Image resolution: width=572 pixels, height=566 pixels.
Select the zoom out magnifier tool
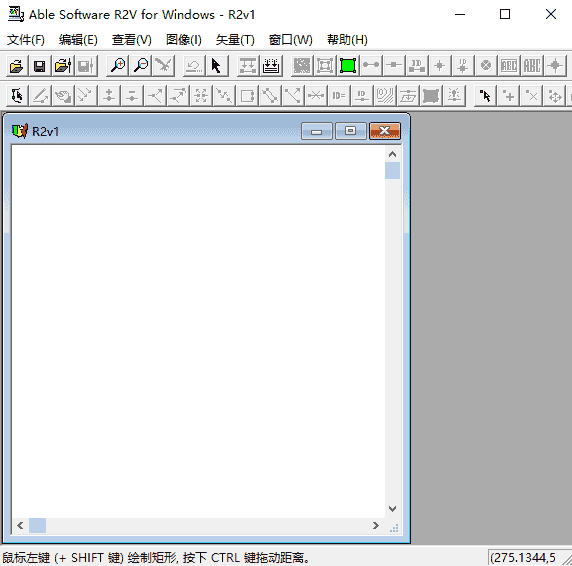[141, 66]
